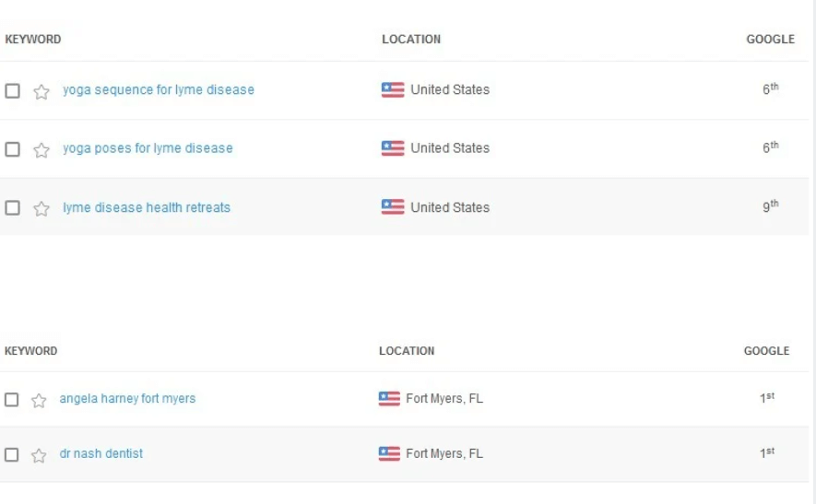
Task: Star the 'lyme disease health retreats' keyword
Action: click(x=41, y=208)
